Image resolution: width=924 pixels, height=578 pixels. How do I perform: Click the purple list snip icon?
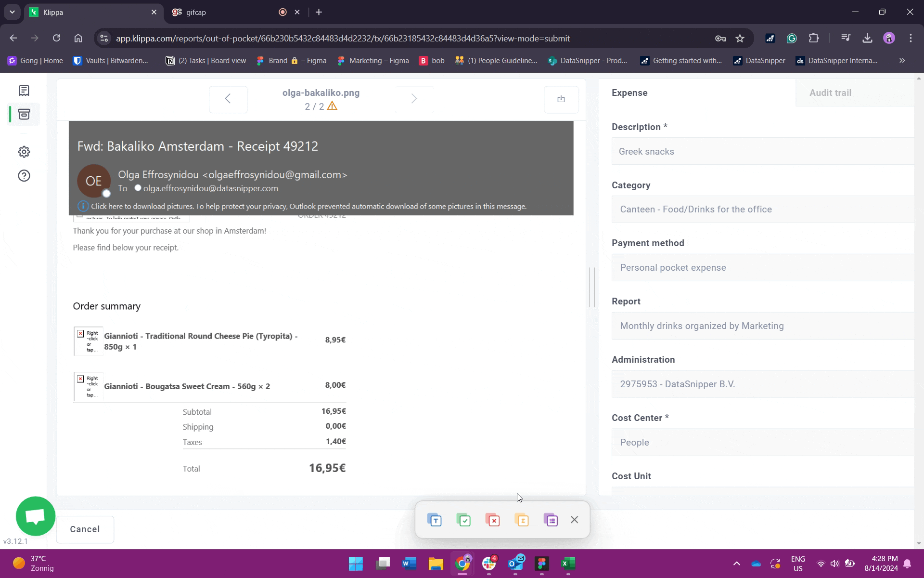[x=551, y=520]
